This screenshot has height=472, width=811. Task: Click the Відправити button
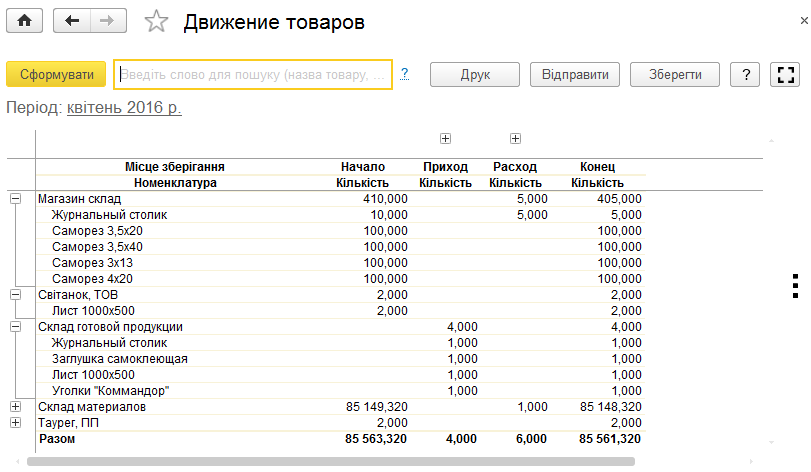575,74
